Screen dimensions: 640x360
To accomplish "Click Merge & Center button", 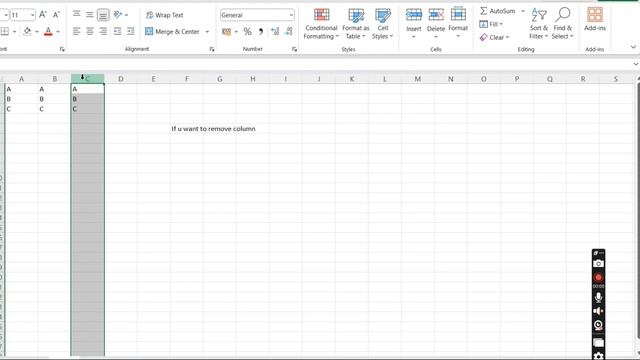I will tap(173, 31).
